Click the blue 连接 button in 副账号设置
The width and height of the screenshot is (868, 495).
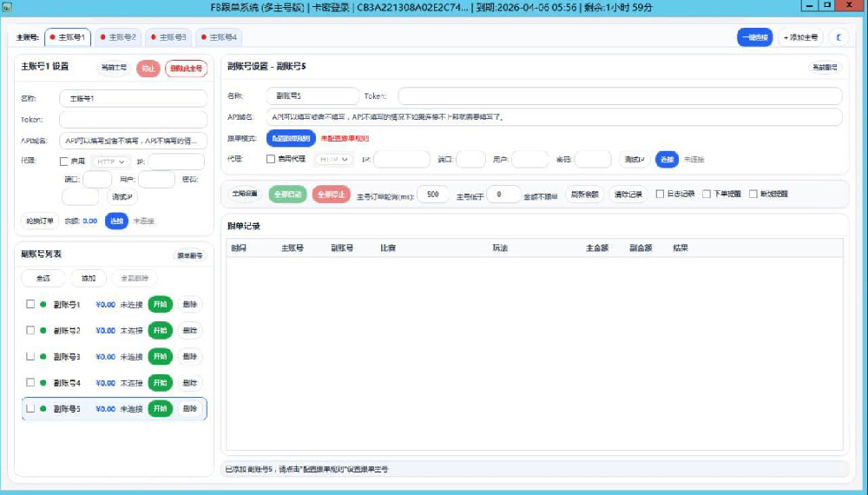[667, 159]
